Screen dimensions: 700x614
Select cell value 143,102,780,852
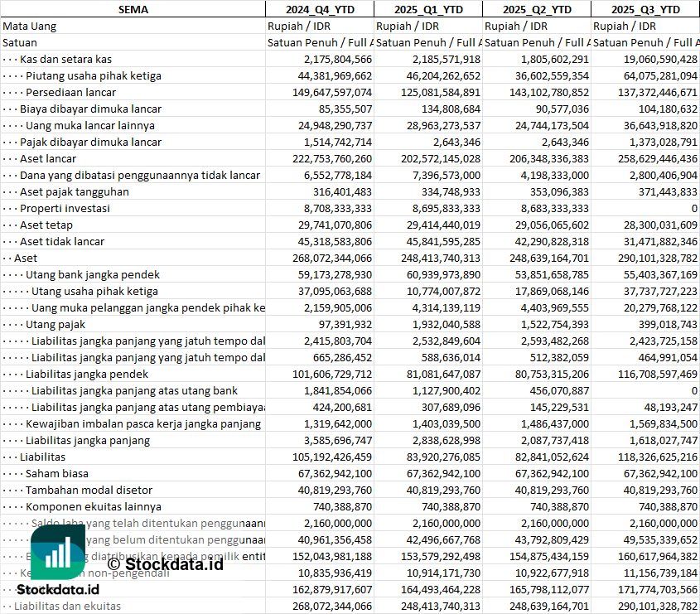pos(549,93)
